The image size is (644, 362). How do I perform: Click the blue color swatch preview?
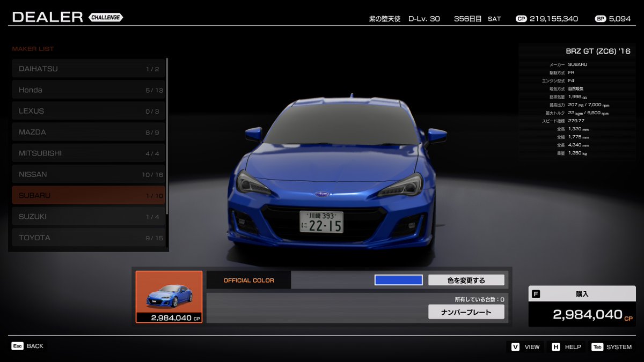398,279
